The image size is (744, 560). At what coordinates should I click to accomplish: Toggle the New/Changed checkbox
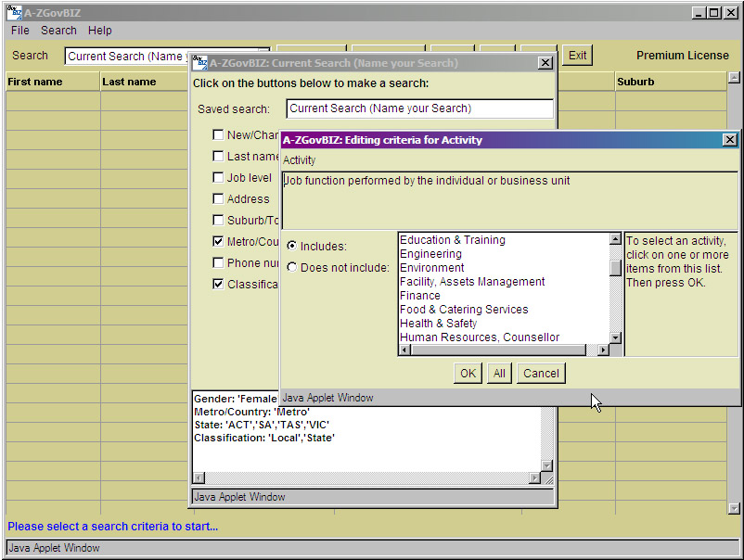[218, 134]
